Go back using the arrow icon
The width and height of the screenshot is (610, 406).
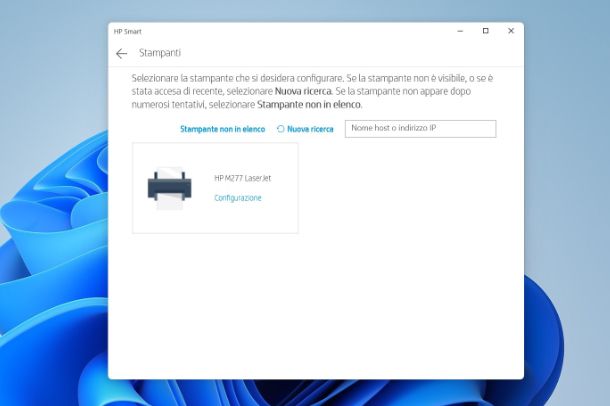coord(121,53)
